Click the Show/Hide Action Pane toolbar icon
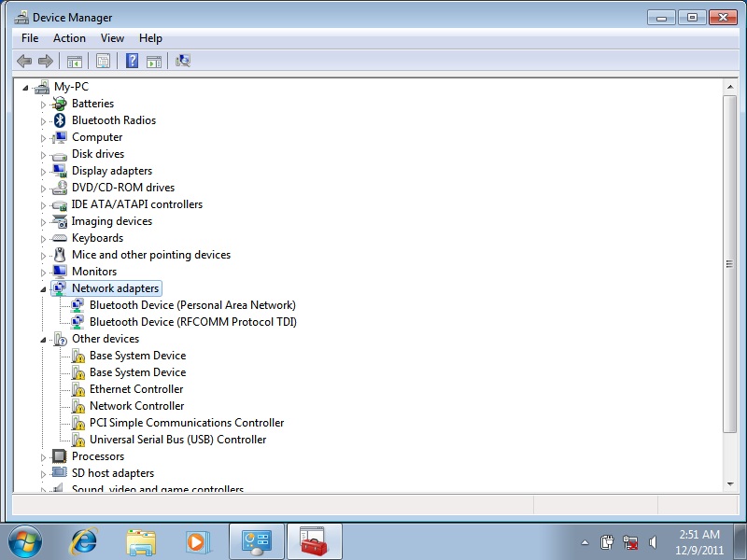 154,61
